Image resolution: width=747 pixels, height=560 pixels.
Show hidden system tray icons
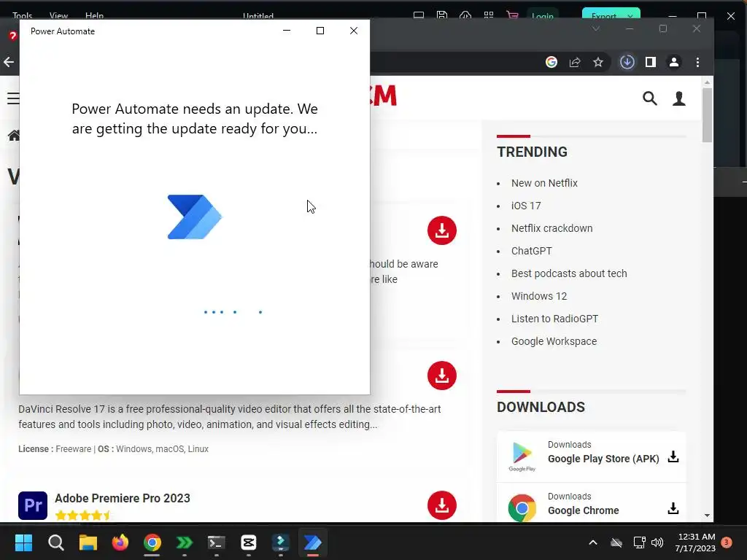point(592,542)
